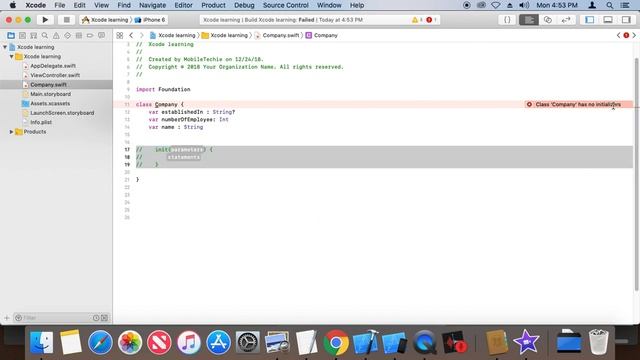Open the Library with the braces button
Viewport: 640px width, 360px height.
pos(507,20)
